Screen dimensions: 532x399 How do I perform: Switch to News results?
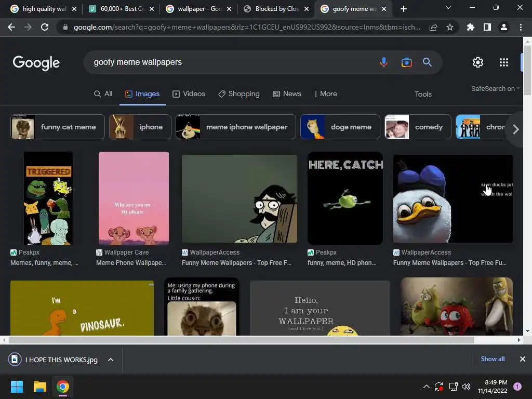(x=287, y=94)
